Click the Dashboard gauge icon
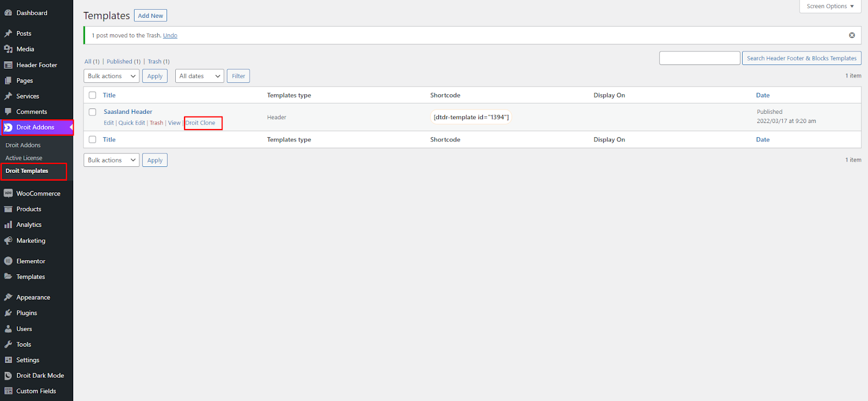868x401 pixels. click(8, 13)
